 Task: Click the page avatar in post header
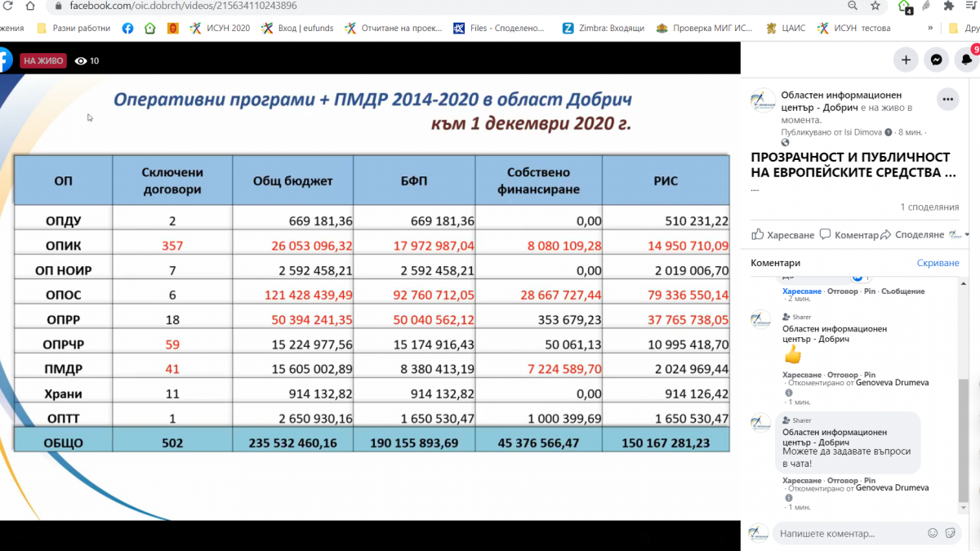coord(764,100)
